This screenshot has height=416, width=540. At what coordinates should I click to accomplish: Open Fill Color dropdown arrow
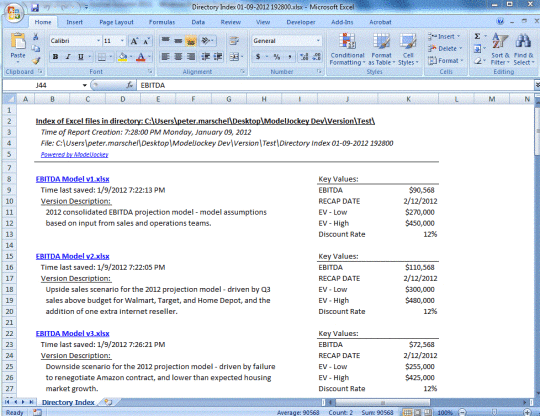click(x=131, y=57)
